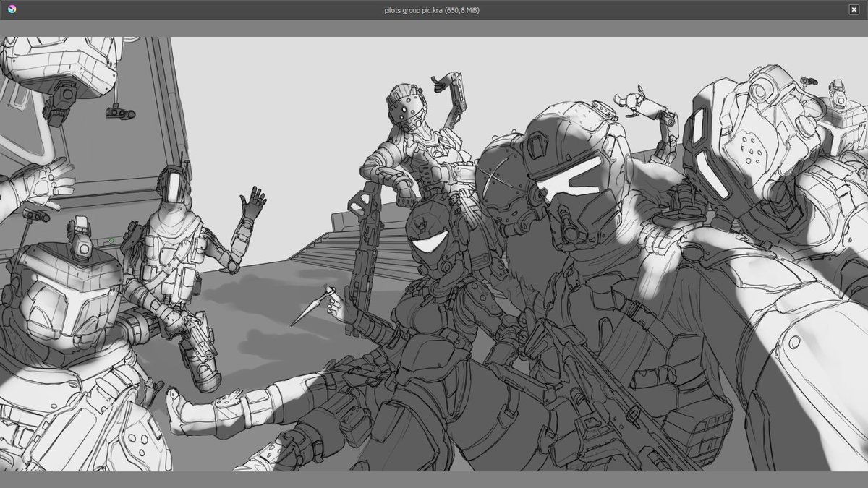868x488 pixels.
Task: Close the pilots group pic.kra window
Action: (854, 9)
